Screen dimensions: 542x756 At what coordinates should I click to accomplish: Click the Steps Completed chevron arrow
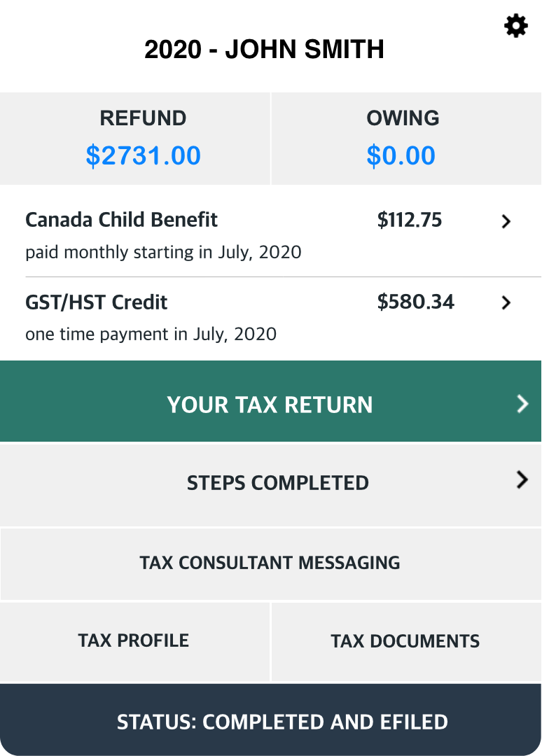tap(522, 479)
